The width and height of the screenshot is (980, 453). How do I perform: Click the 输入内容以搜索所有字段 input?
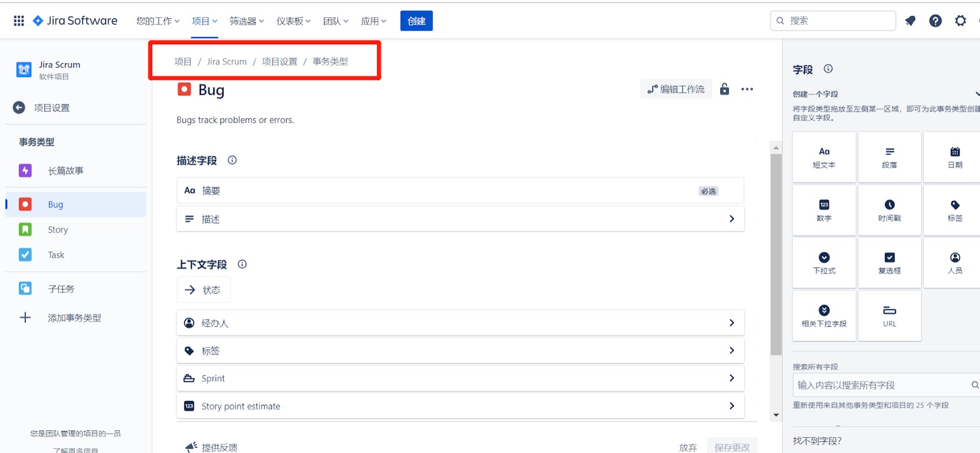click(886, 385)
